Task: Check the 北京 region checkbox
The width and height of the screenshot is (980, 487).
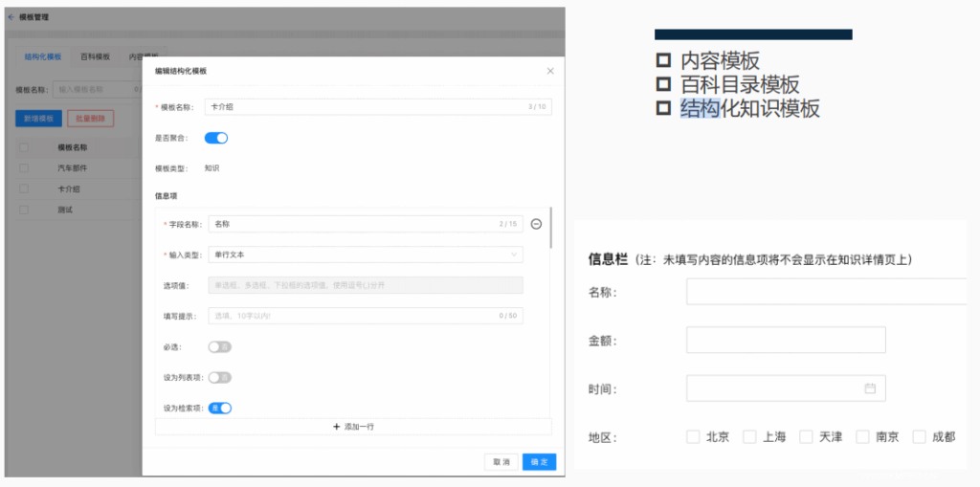Action: point(693,437)
